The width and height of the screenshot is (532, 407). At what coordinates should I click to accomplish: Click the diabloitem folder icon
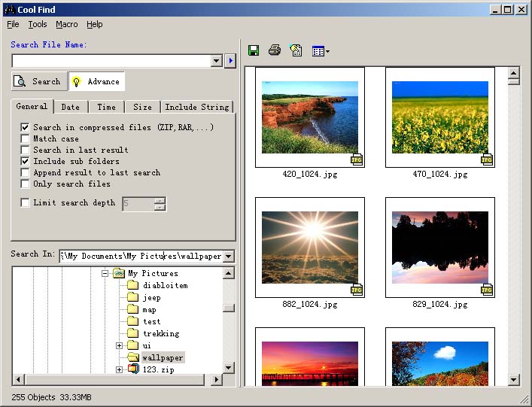pos(132,285)
